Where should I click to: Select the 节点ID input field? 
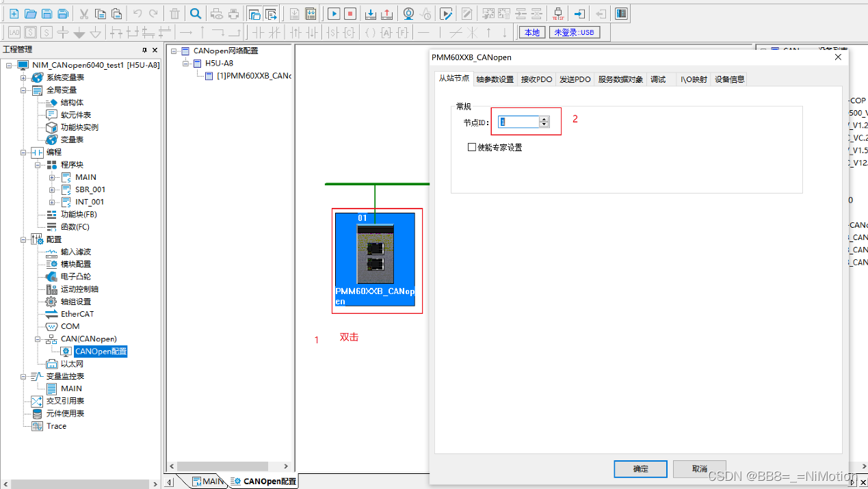click(x=518, y=122)
